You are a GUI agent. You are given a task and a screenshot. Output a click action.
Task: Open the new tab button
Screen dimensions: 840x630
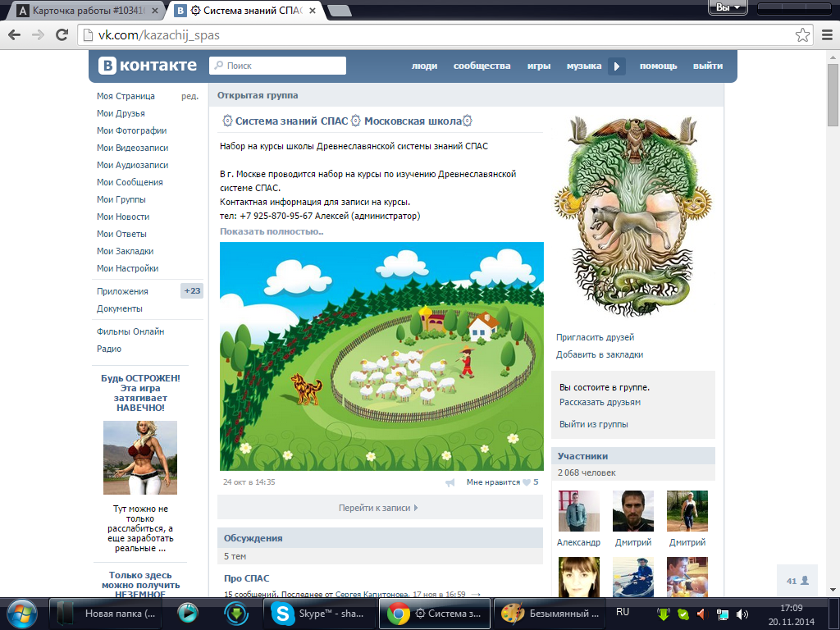point(339,11)
